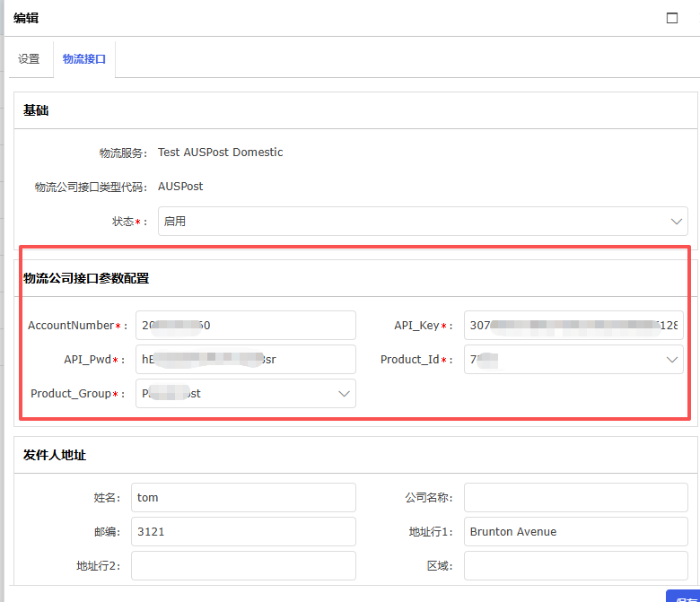
Task: Expand the Product_Id dropdown
Action: click(x=573, y=360)
